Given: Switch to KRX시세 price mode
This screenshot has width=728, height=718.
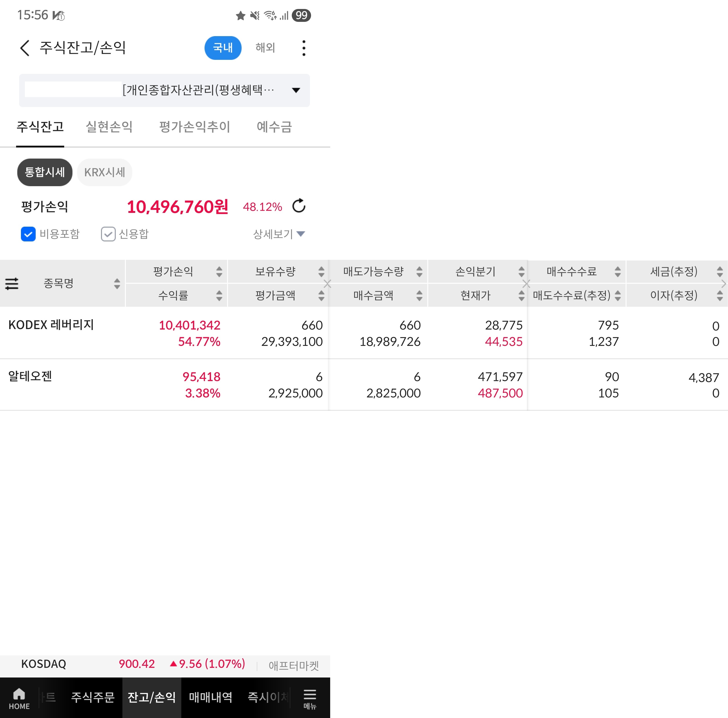Looking at the screenshot, I should point(104,172).
